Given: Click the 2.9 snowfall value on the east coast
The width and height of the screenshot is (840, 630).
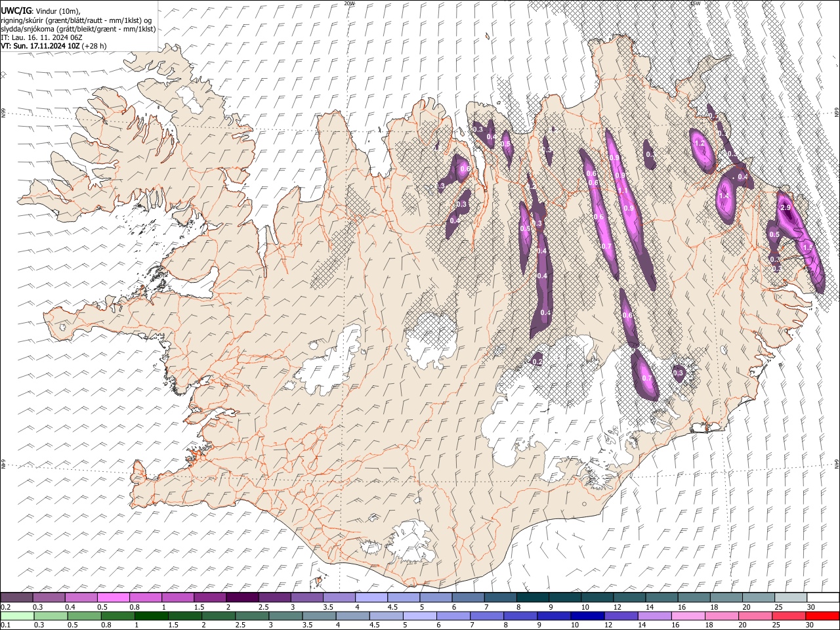Looking at the screenshot, I should [786, 207].
